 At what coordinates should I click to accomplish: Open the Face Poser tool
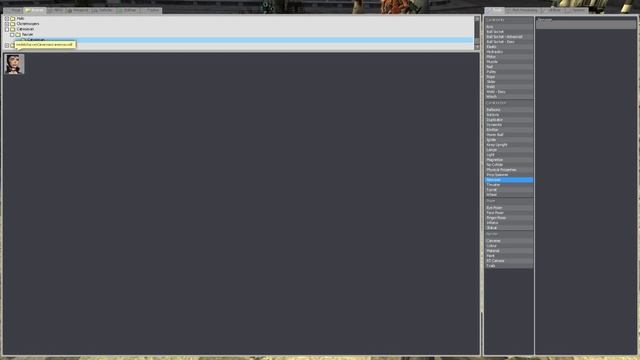click(509, 213)
